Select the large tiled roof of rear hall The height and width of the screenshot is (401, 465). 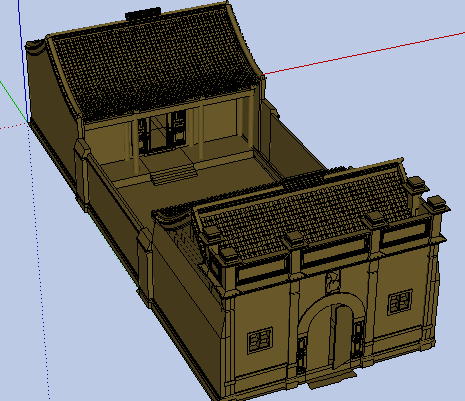point(155,63)
